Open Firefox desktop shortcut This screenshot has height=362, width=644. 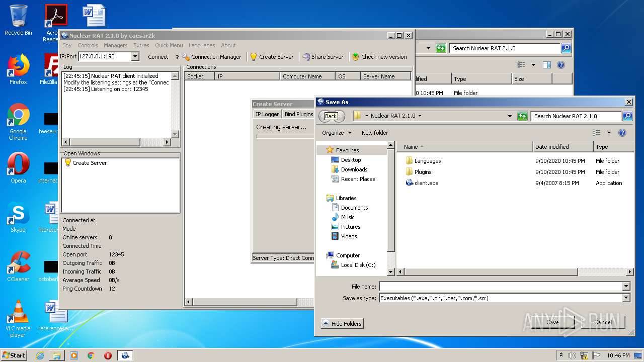18,69
